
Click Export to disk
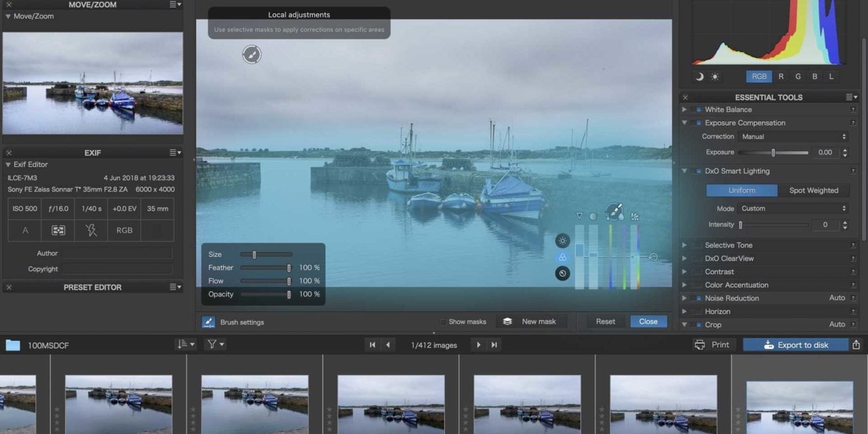[x=795, y=345]
